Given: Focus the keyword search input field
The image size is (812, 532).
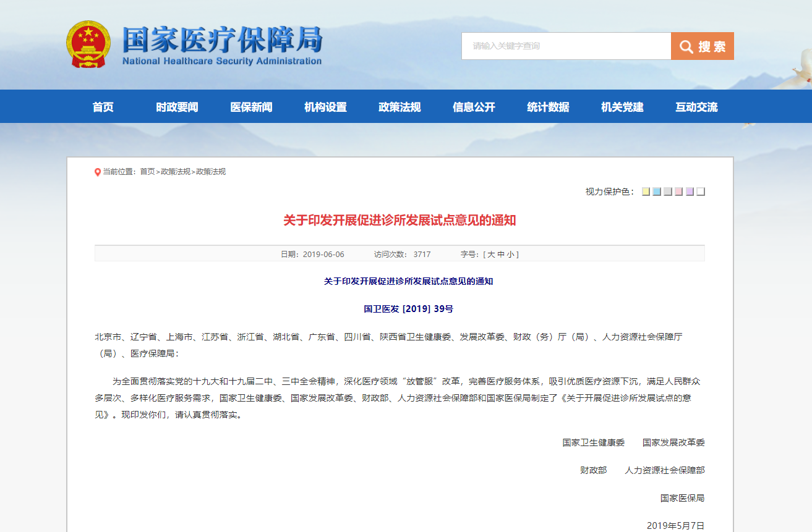Looking at the screenshot, I should pyautogui.click(x=566, y=46).
